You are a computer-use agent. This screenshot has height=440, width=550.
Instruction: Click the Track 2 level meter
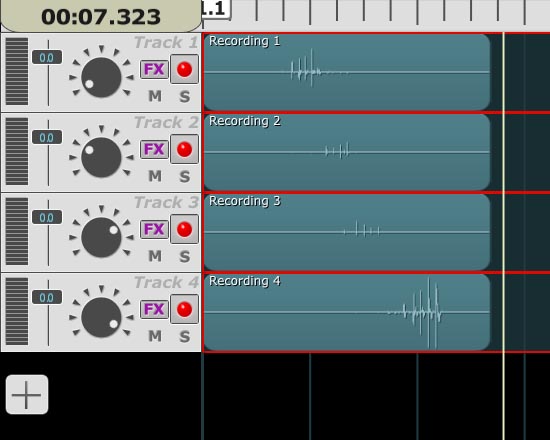tap(17, 152)
